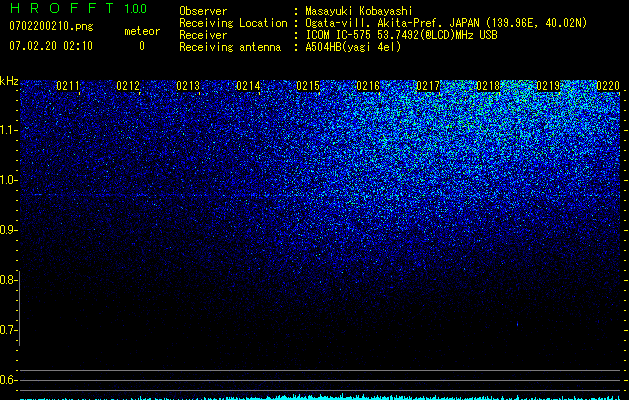Click the 0.9 frequency axis label
629x400 pixels.
8,230
